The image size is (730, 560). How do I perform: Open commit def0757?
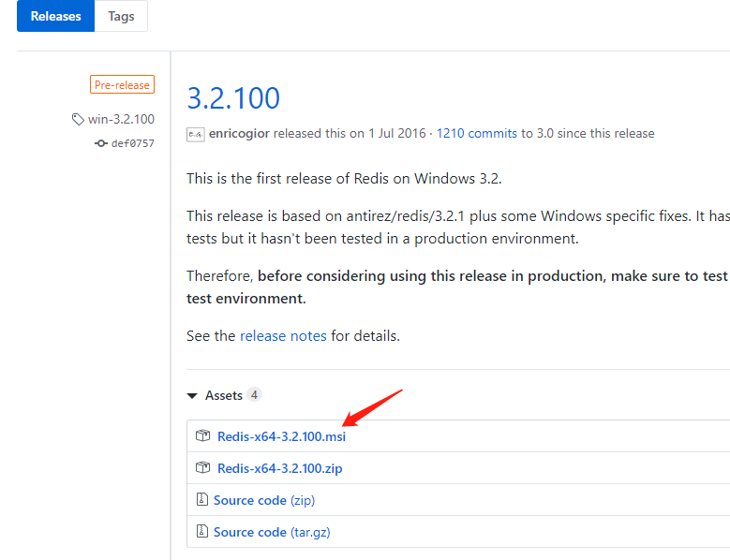coord(133,143)
